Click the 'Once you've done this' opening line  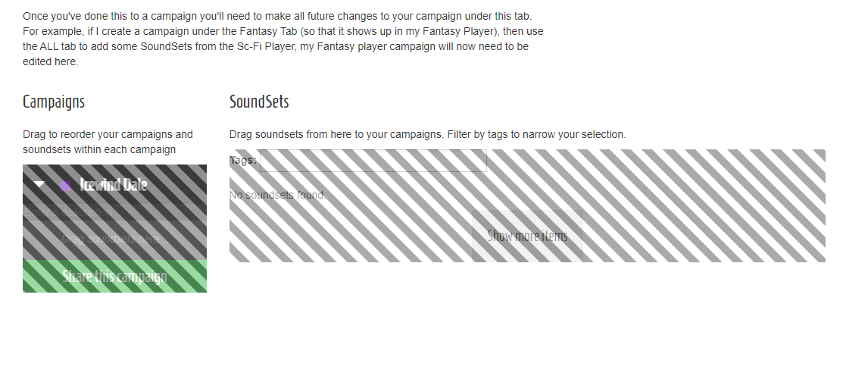pyautogui.click(x=277, y=16)
